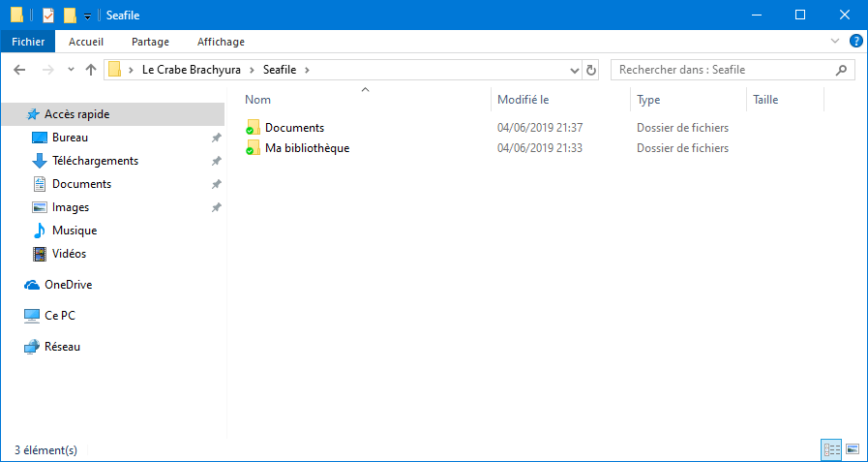Click the date 04/06/2019 21:33

coord(540,148)
